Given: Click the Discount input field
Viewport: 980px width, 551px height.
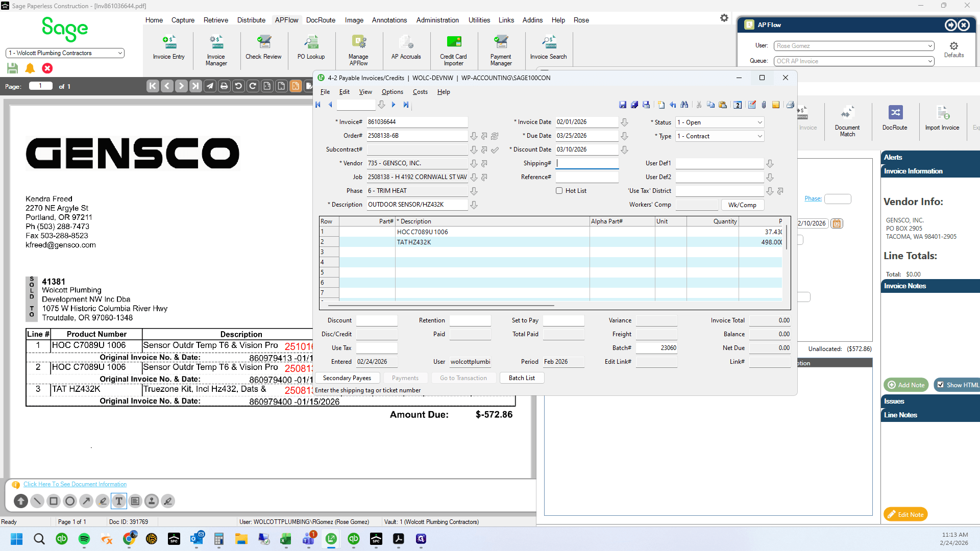Looking at the screenshot, I should coord(377,320).
